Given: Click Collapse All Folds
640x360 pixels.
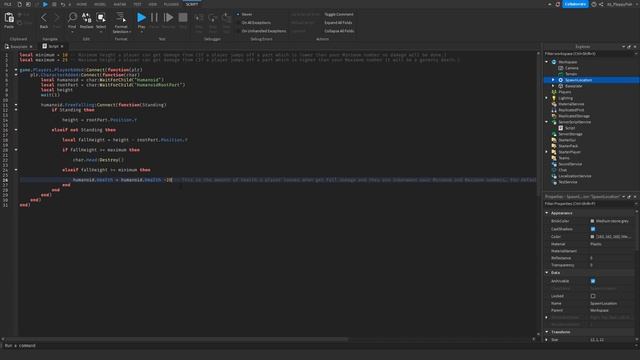Looking at the screenshot, I should (339, 31).
